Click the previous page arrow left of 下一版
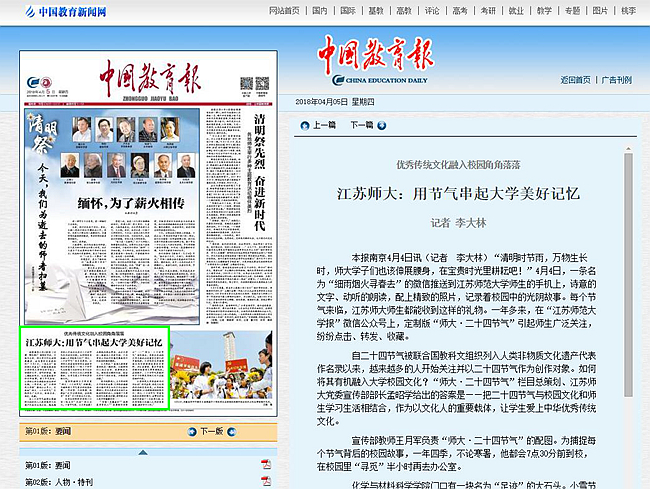The width and height of the screenshot is (650, 489). click(189, 432)
